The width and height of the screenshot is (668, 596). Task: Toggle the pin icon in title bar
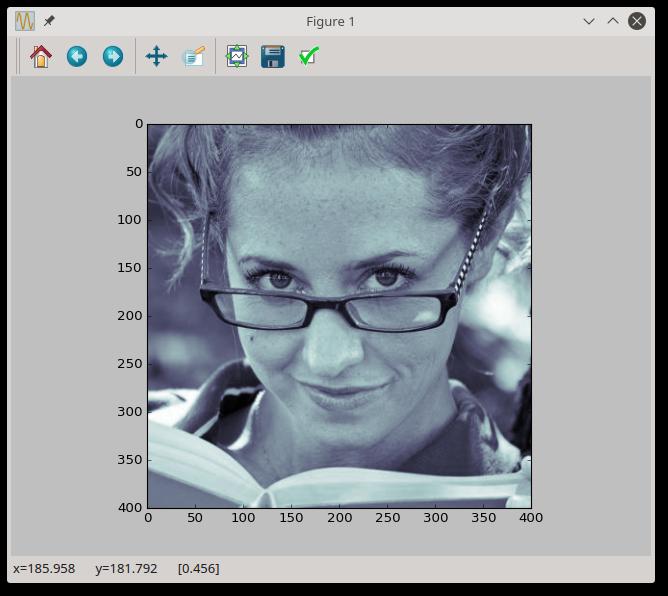[49, 21]
